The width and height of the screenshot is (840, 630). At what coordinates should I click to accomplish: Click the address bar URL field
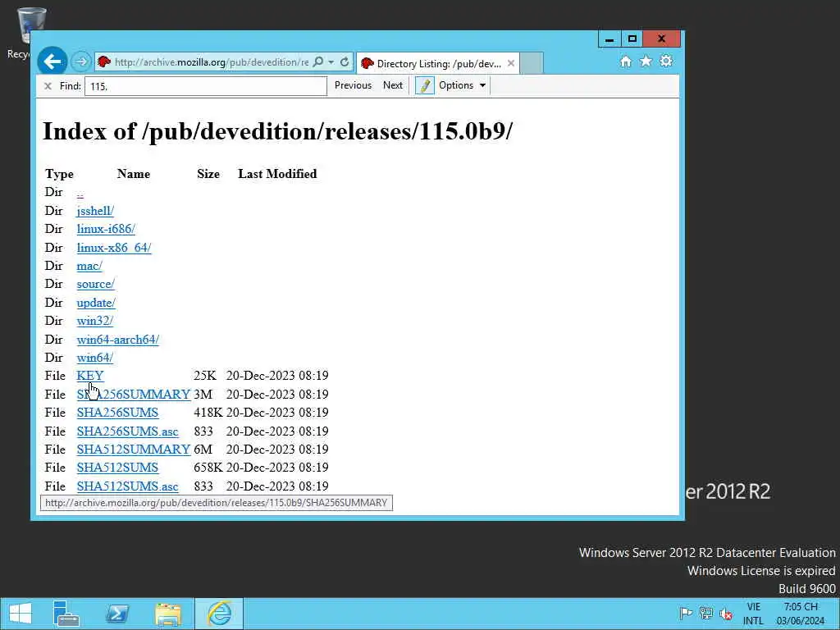[x=211, y=62]
